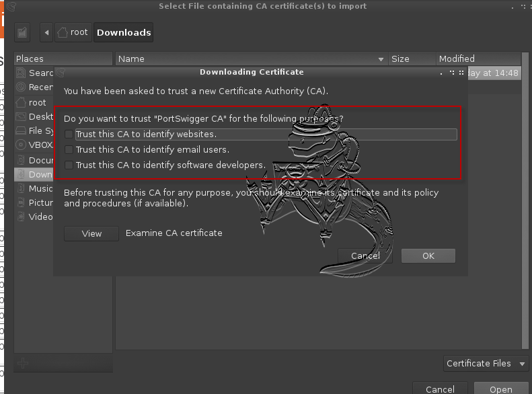The height and width of the screenshot is (394, 532).
Task: Click home icon in root path button
Action: 62,32
